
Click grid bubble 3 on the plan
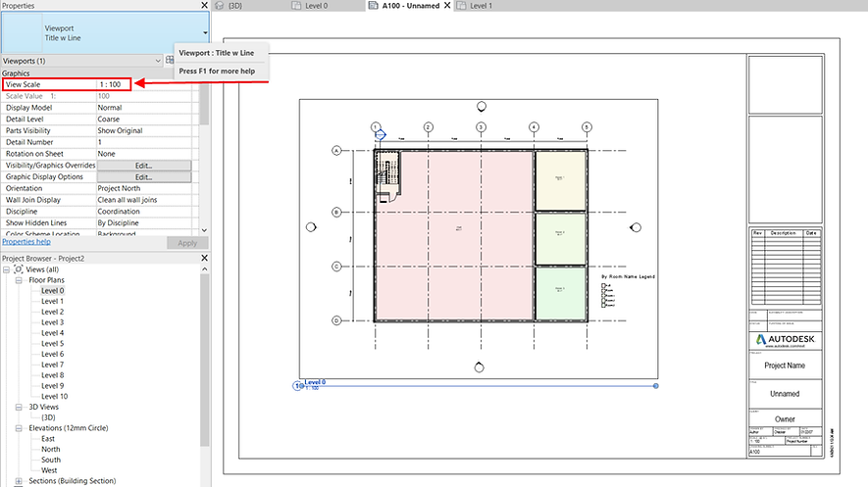click(481, 127)
